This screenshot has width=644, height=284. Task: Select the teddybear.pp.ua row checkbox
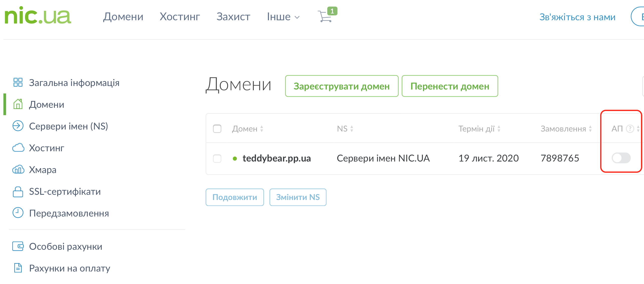pos(217,158)
